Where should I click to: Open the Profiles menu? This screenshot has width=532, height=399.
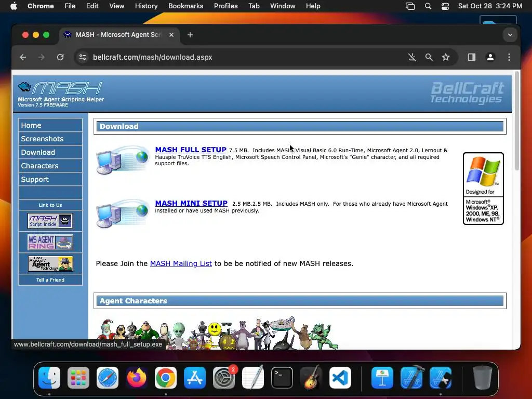click(225, 6)
